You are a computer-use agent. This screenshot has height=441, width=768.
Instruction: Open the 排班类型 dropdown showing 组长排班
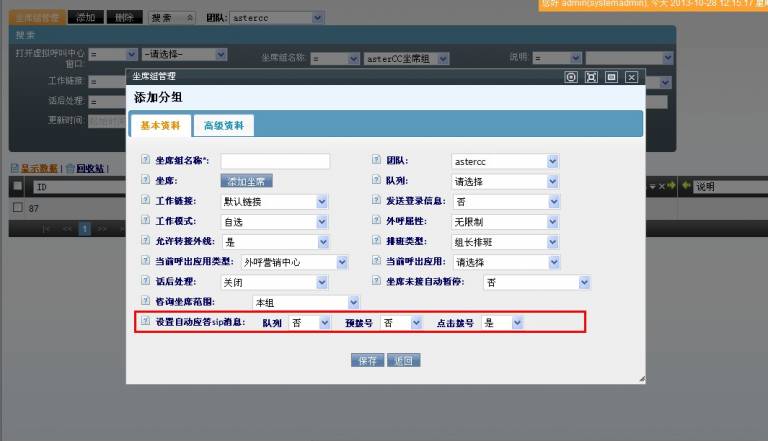(505, 242)
